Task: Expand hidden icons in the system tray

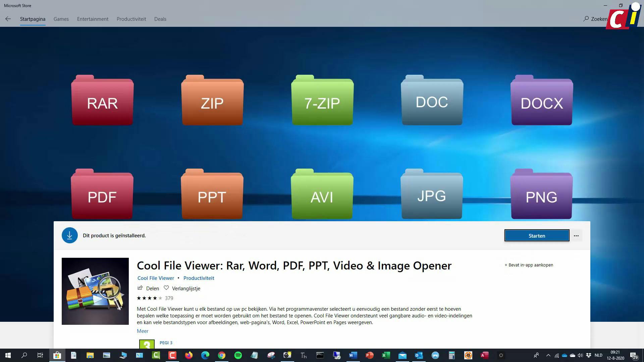Action: [549, 355]
